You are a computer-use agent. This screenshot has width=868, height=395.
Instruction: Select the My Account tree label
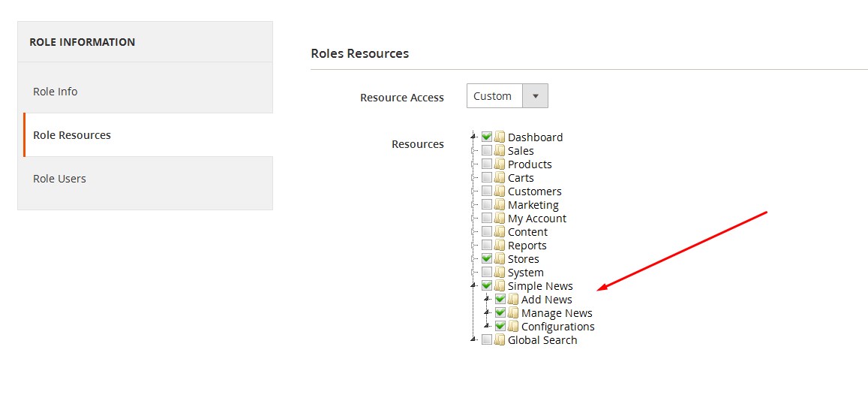537,219
